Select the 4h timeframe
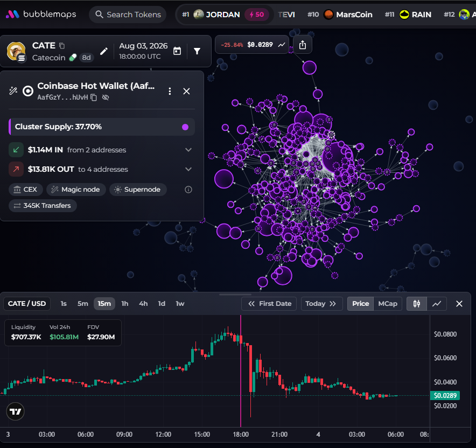 tap(143, 304)
